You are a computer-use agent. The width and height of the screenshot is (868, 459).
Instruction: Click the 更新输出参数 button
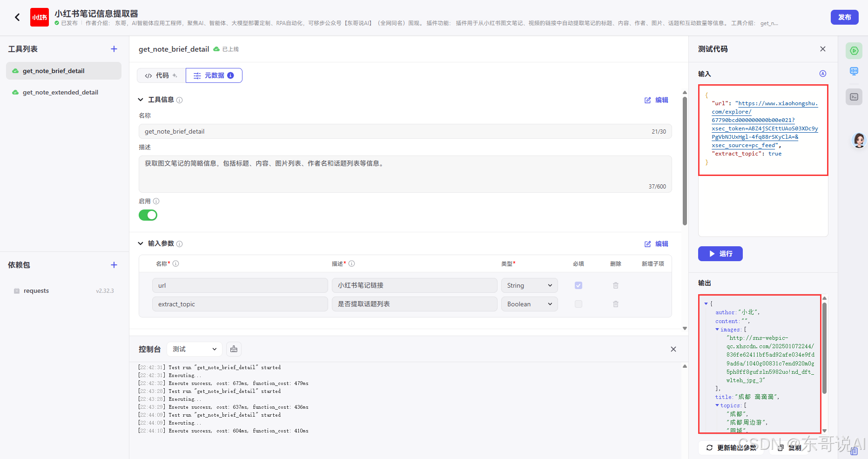[731, 448]
